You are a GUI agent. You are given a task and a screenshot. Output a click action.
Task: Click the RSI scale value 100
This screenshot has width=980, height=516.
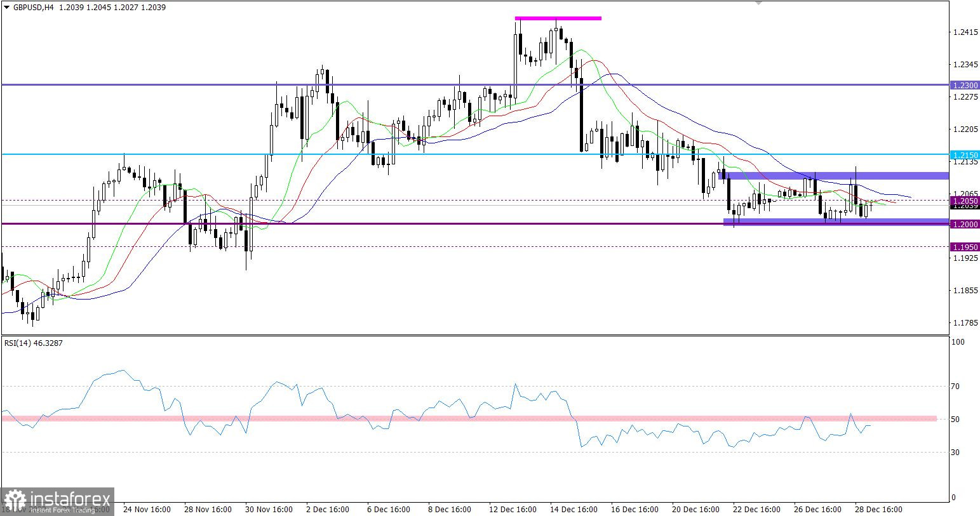[958, 342]
